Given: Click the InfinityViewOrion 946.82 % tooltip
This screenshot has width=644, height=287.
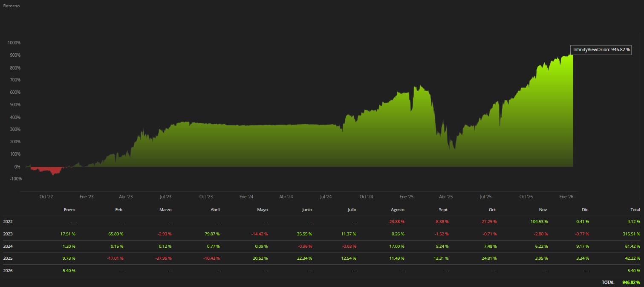Looking at the screenshot, I should [x=601, y=50].
